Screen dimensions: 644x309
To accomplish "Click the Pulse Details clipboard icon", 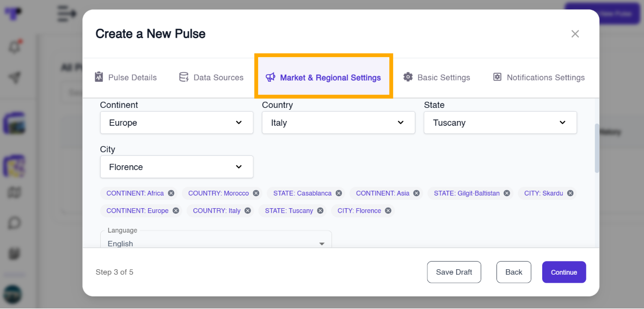I will pos(99,77).
